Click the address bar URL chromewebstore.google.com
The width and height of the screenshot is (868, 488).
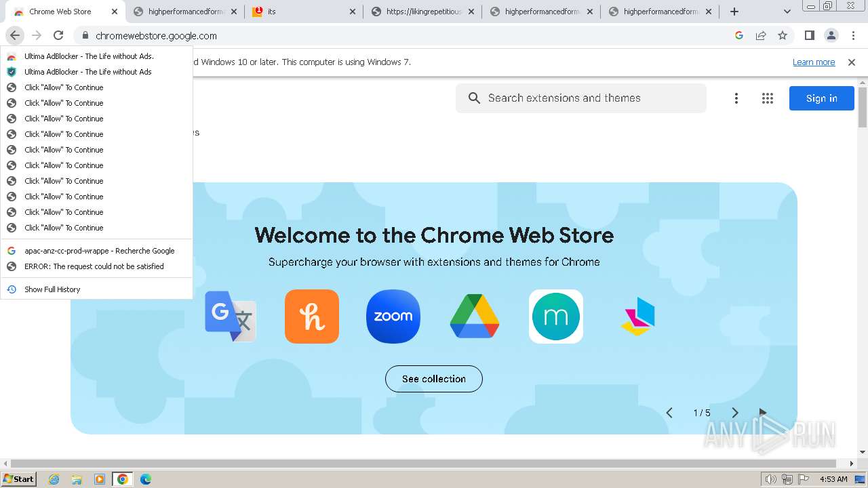(x=156, y=36)
